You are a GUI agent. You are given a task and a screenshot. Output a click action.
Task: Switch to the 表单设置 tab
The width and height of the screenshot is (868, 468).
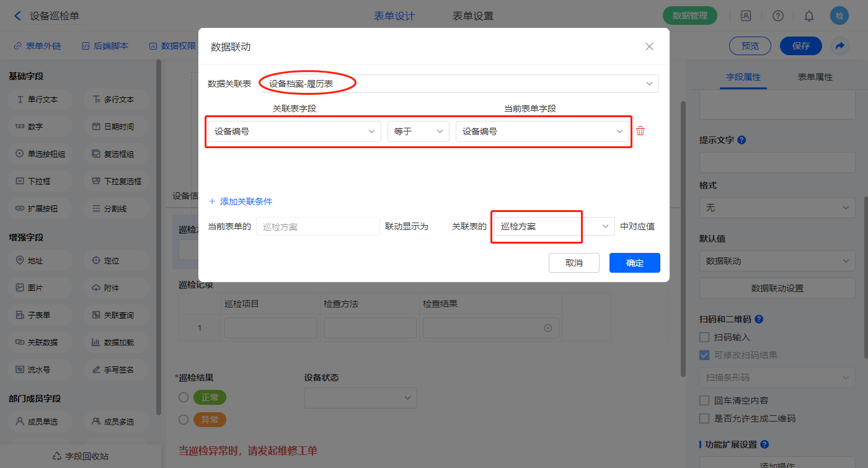click(473, 16)
